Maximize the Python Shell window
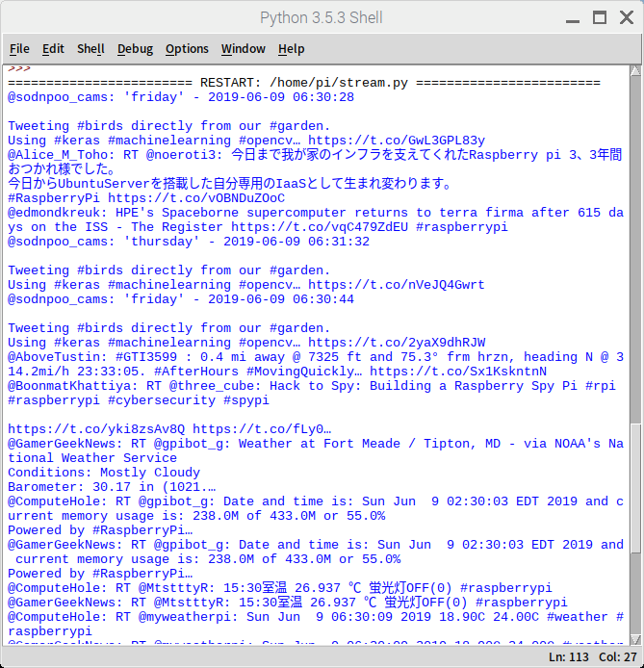This screenshot has height=668, width=644. click(x=600, y=18)
